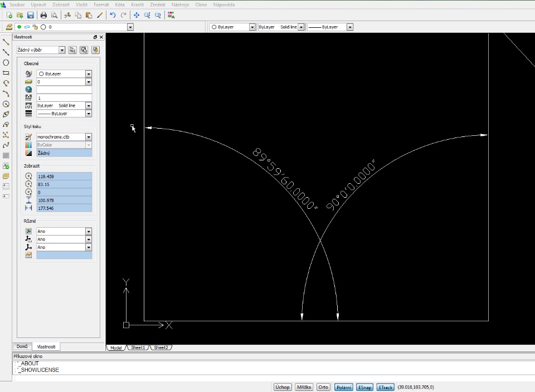Click the linetype scale field showing 1

point(64,97)
